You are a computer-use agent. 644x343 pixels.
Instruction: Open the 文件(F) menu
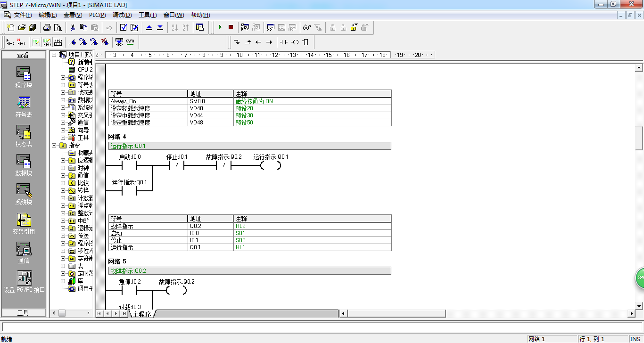[23, 15]
